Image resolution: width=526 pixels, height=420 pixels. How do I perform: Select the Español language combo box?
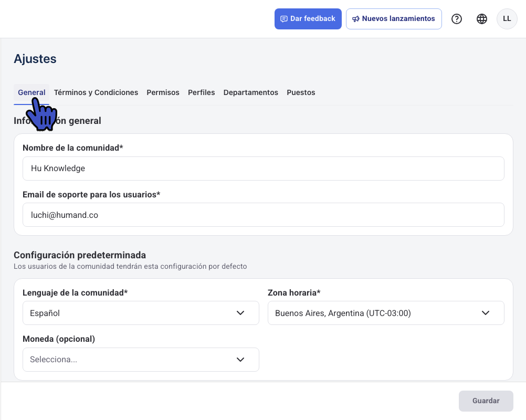(x=141, y=313)
